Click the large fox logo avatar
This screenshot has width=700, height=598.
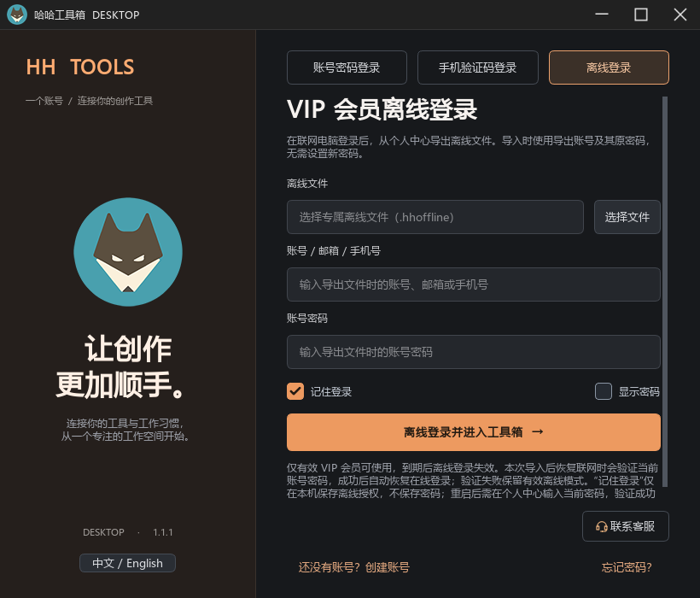(x=128, y=252)
